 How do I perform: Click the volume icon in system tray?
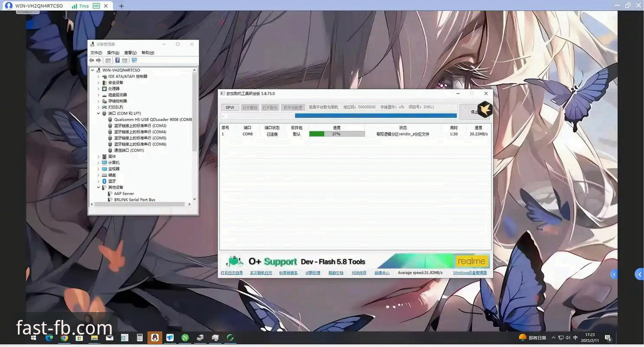coord(568,338)
